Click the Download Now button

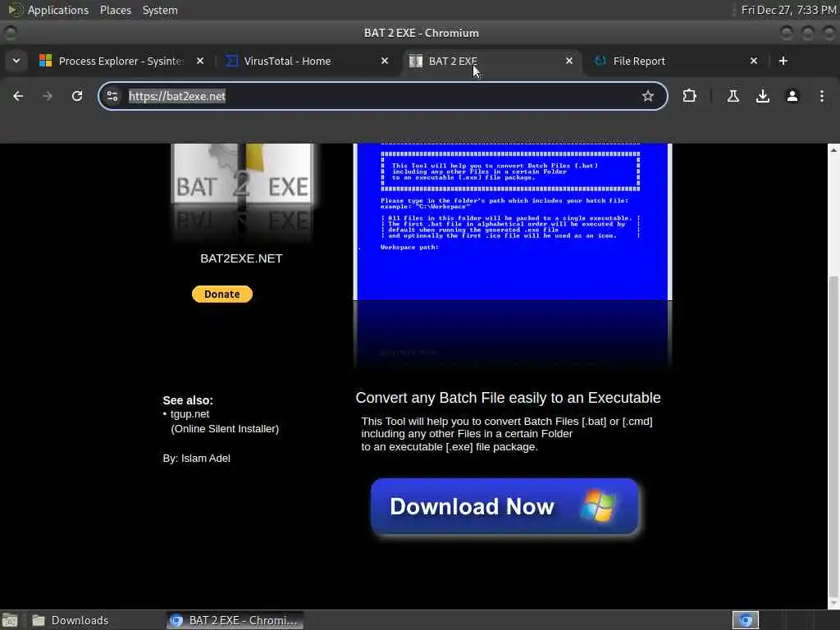tap(504, 506)
